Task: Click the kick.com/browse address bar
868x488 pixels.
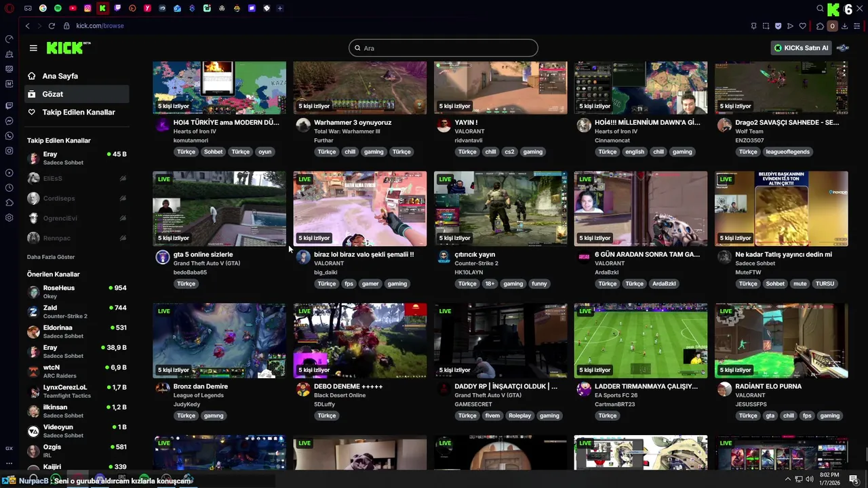Action: 100,26
